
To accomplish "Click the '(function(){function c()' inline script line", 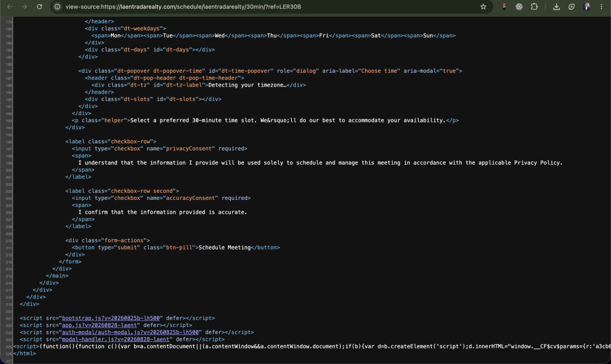I will (311, 347).
